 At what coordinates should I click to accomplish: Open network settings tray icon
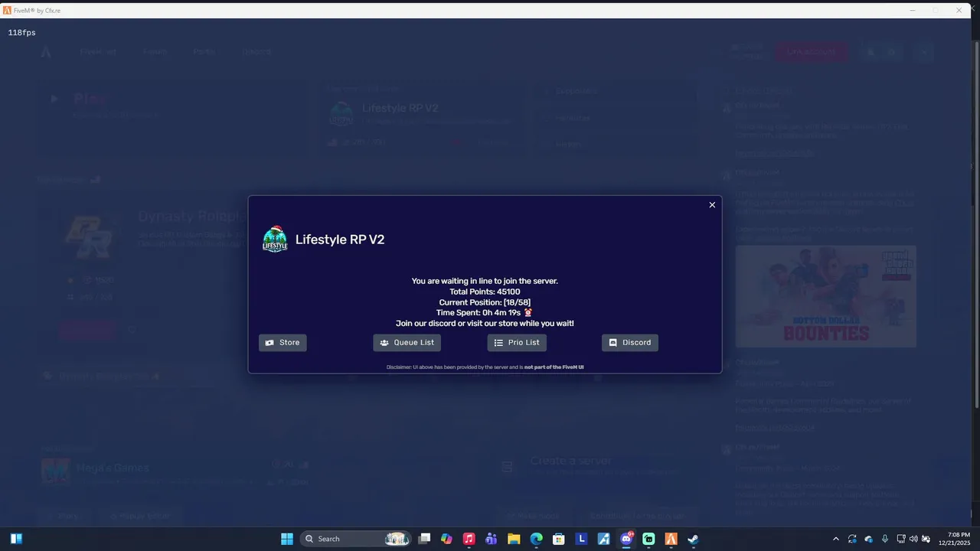[901, 539]
